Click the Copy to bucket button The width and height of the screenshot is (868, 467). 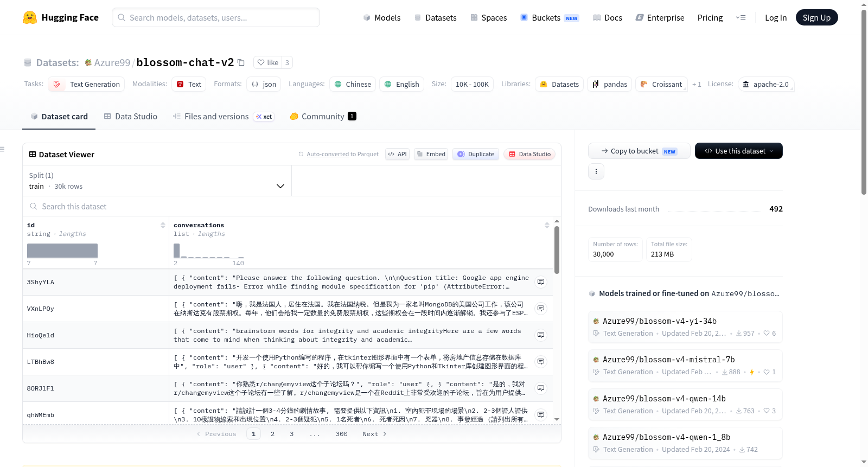point(639,151)
